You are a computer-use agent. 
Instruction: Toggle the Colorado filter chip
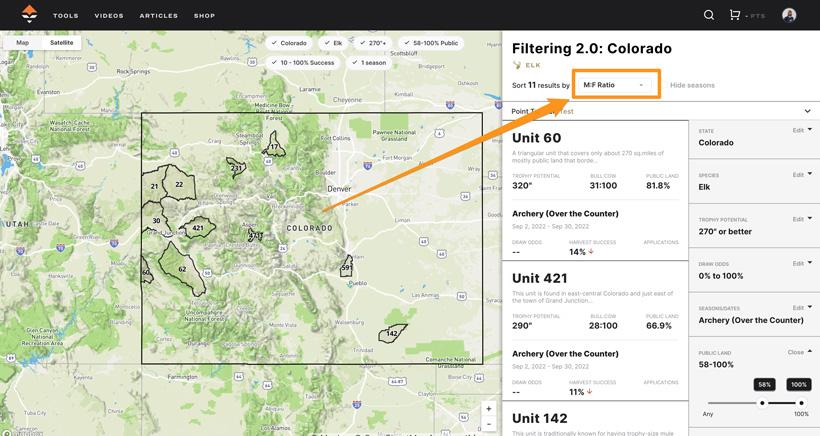(289, 43)
